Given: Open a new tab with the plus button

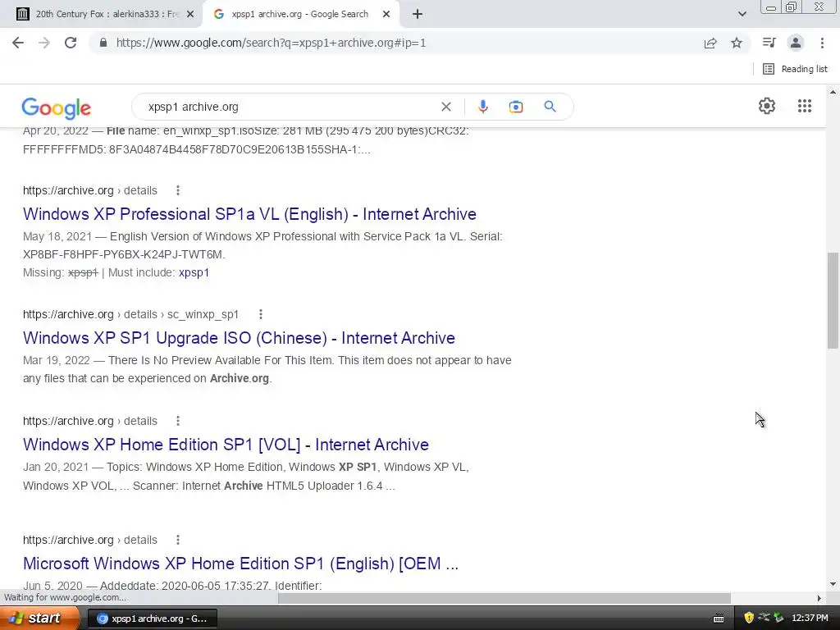Looking at the screenshot, I should [418, 15].
